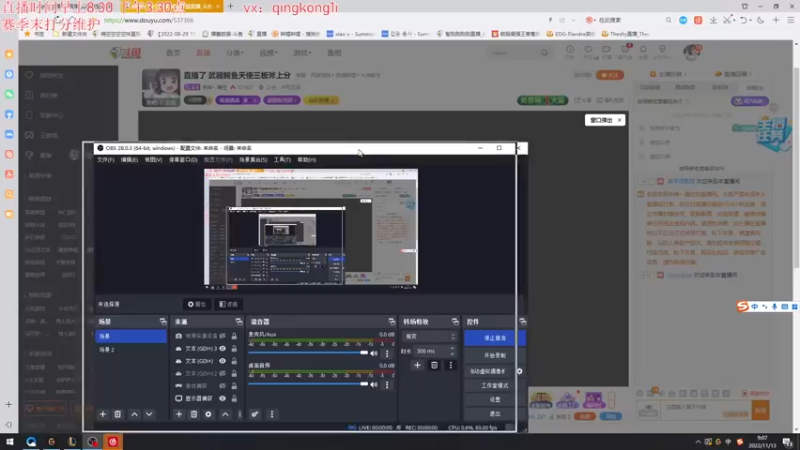Screen dimensions: 800x450
Task: Click the OBS preview canvas
Action: [311, 227]
